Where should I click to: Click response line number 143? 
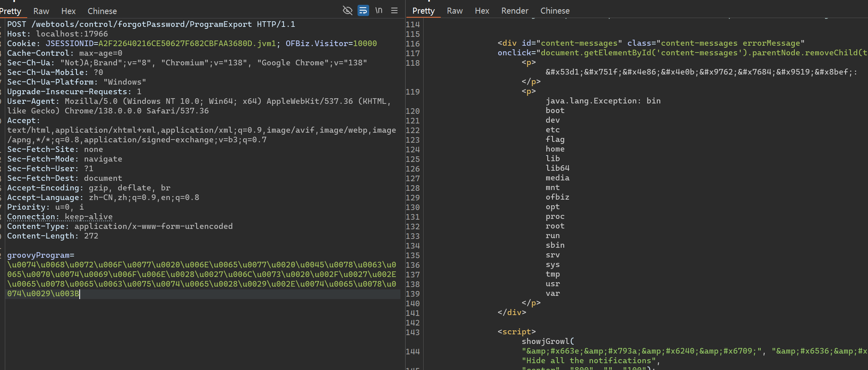412,332
